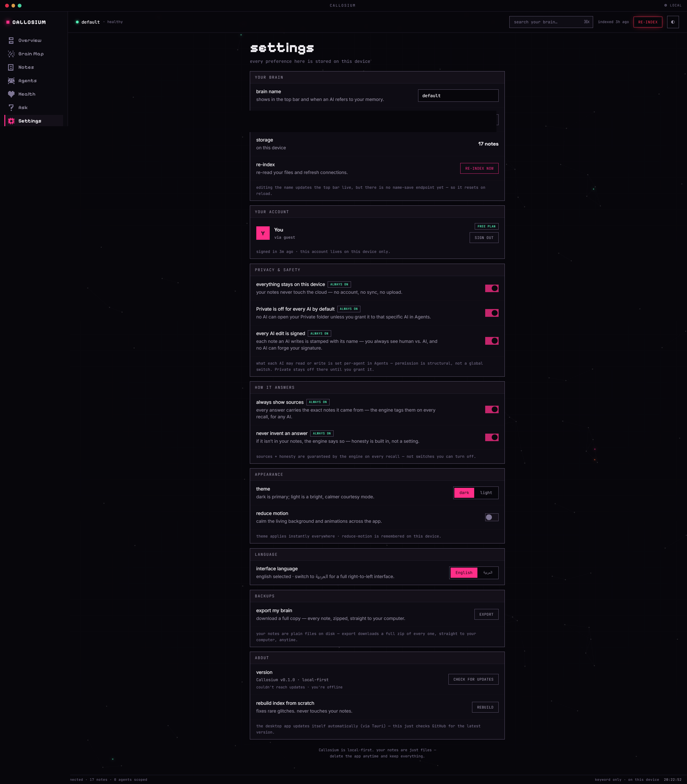
Task: Click 'indexed 3h ago' status text
Action: [613, 22]
